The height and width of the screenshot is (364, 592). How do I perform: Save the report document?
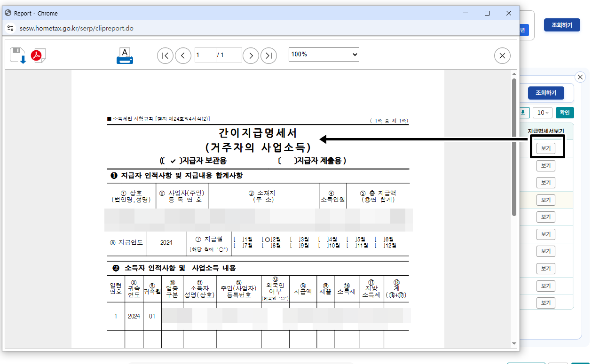pos(18,55)
